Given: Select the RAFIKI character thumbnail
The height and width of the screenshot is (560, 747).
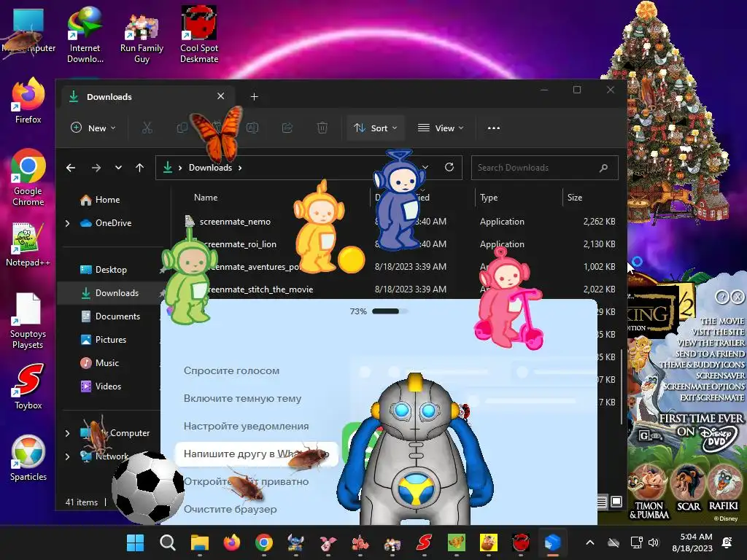Looking at the screenshot, I should 724,487.
